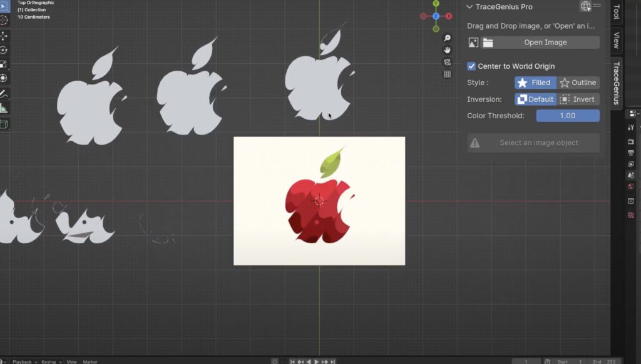The height and width of the screenshot is (364, 641).
Task: Play the animation forward
Action: [x=316, y=361]
